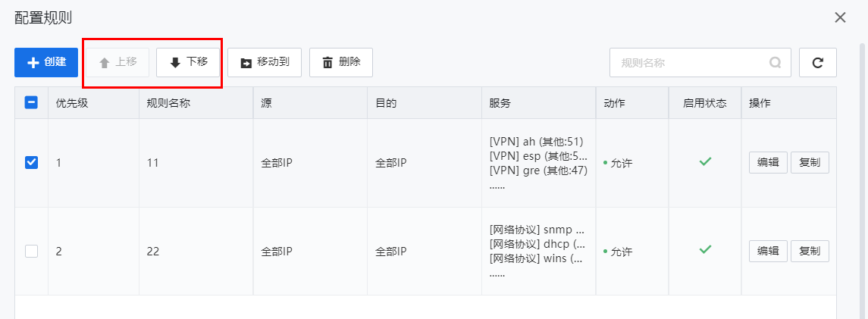
Task: Refresh the rule list
Action: [x=818, y=62]
